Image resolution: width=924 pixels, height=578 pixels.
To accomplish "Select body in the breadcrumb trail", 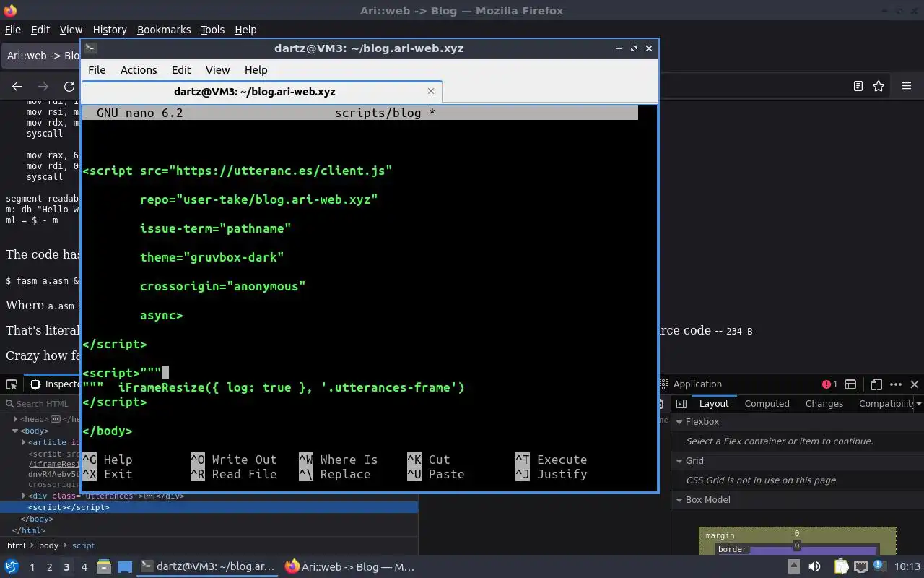I will tap(48, 545).
